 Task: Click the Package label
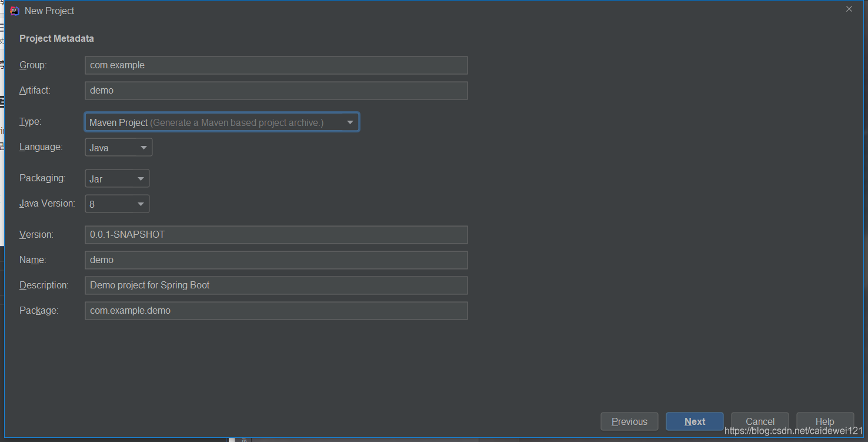39,311
